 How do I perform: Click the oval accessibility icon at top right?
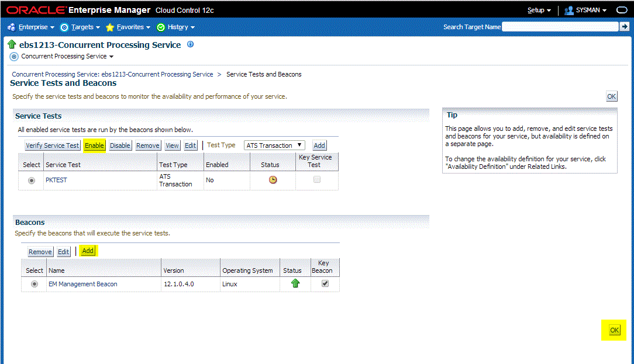[x=622, y=10]
